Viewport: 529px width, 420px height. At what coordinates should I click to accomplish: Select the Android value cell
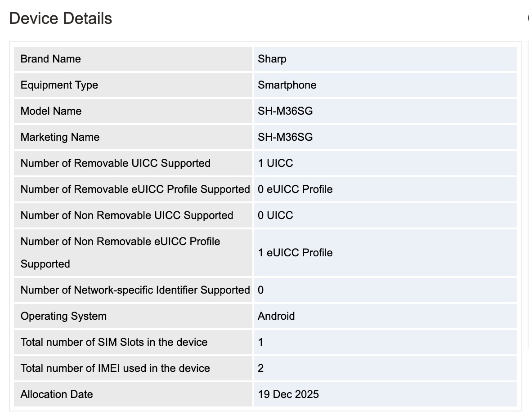[x=276, y=316]
